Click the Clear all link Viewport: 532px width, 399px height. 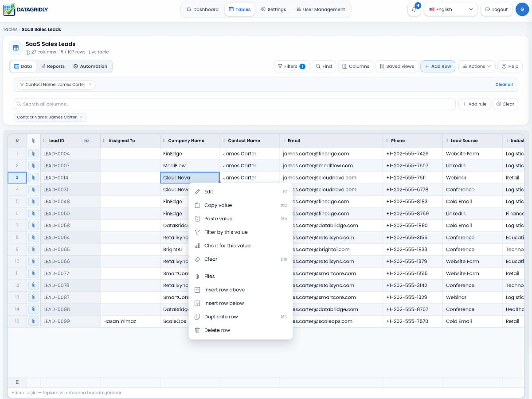(x=504, y=84)
